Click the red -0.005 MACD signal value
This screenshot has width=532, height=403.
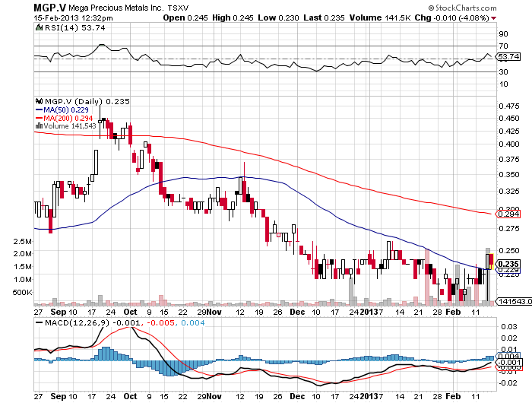(x=160, y=322)
